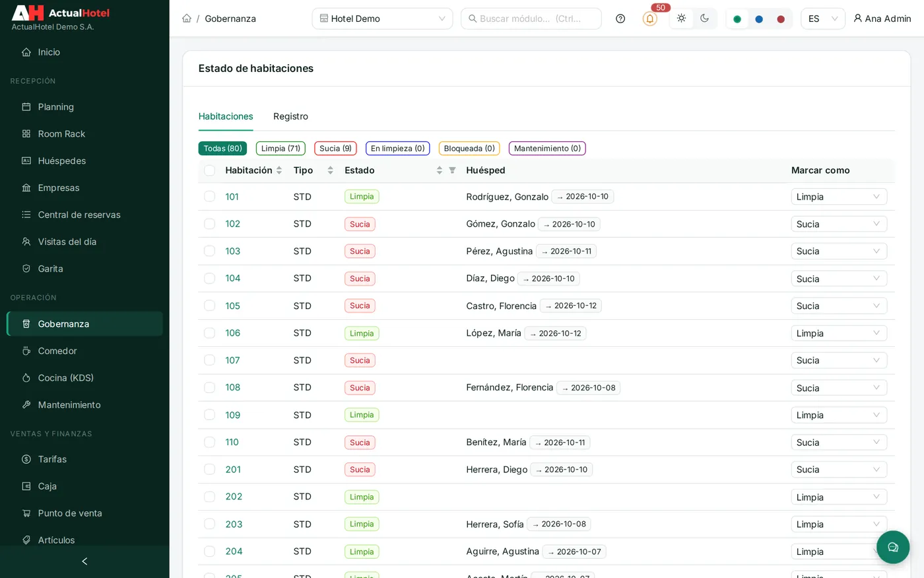Viewport: 924px width, 578px height.
Task: Open Marcar como dropdown for room 104
Action: click(839, 279)
